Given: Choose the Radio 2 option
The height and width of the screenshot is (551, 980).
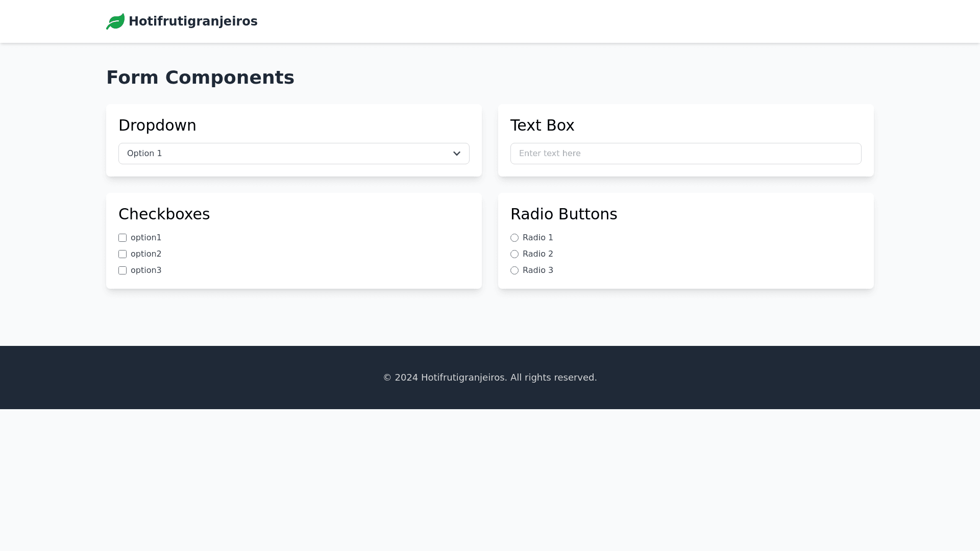Looking at the screenshot, I should pyautogui.click(x=514, y=254).
